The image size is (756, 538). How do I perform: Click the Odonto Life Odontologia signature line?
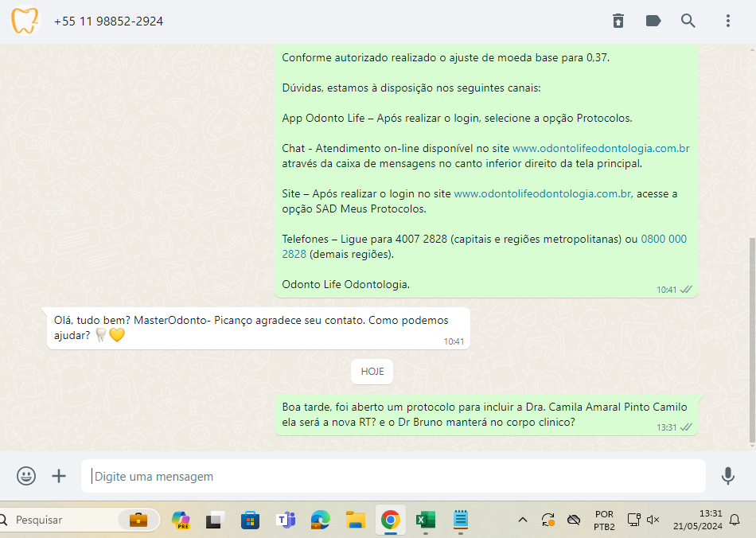pyautogui.click(x=345, y=284)
